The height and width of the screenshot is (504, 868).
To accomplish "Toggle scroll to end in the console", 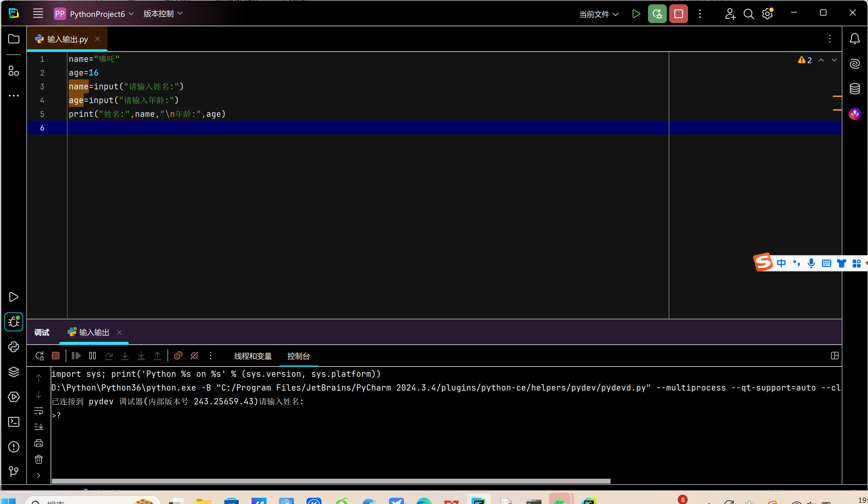I will click(x=38, y=427).
